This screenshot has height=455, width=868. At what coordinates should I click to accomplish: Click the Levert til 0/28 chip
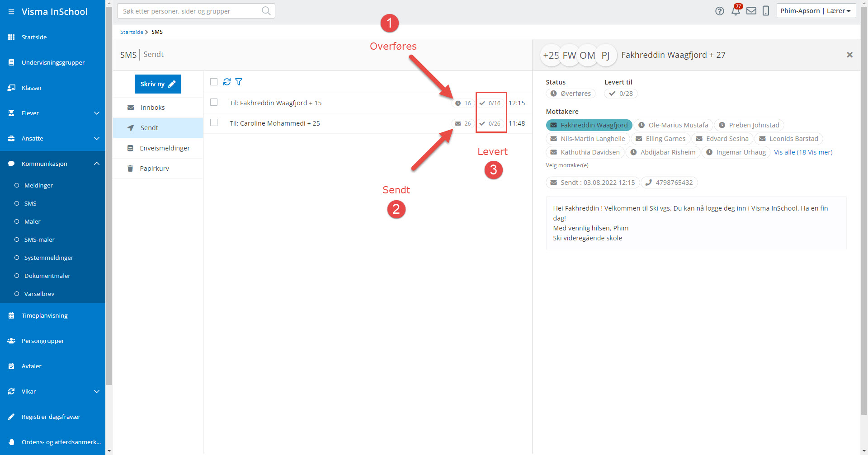pyautogui.click(x=621, y=94)
